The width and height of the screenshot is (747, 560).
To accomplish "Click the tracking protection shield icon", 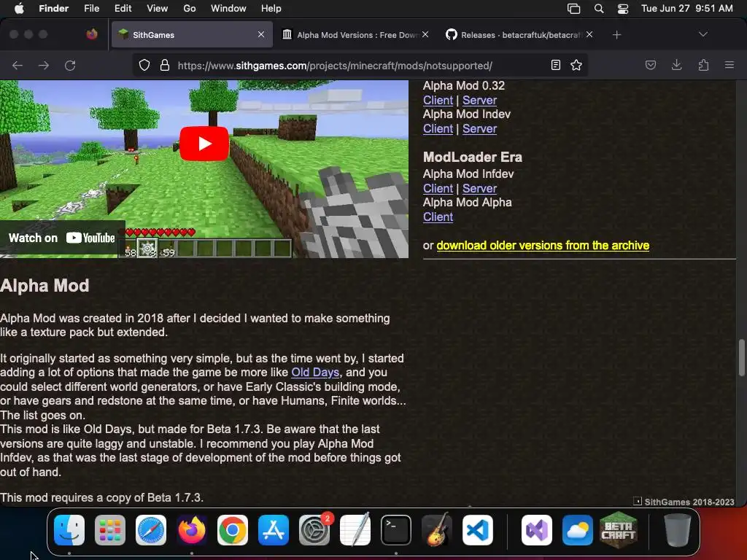I will 144,65.
